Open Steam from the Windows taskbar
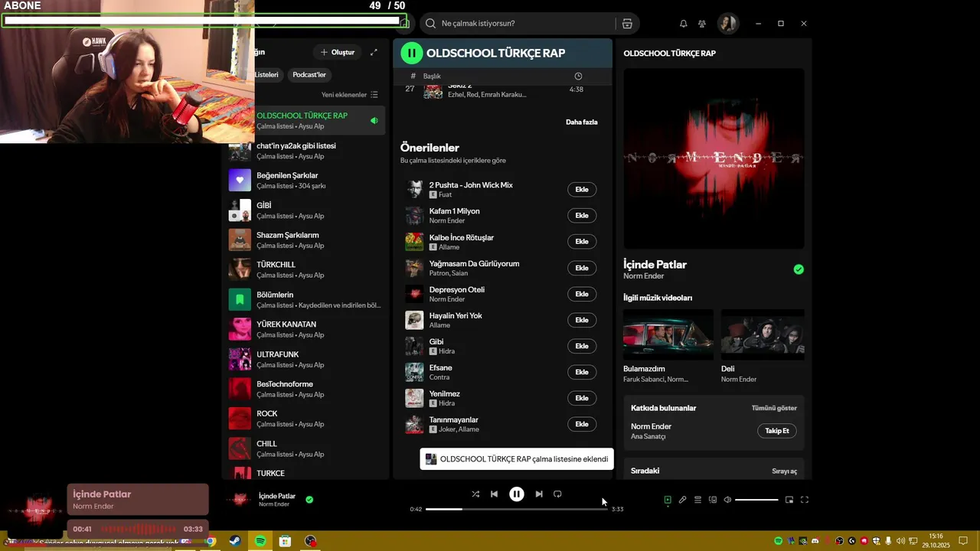The height and width of the screenshot is (551, 980). click(x=235, y=541)
